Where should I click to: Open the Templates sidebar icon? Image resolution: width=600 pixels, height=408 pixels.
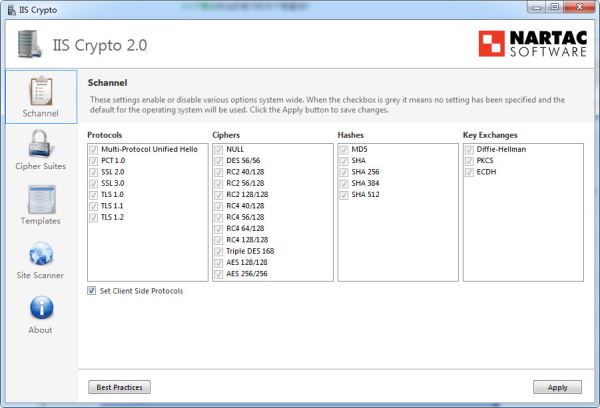tap(41, 199)
